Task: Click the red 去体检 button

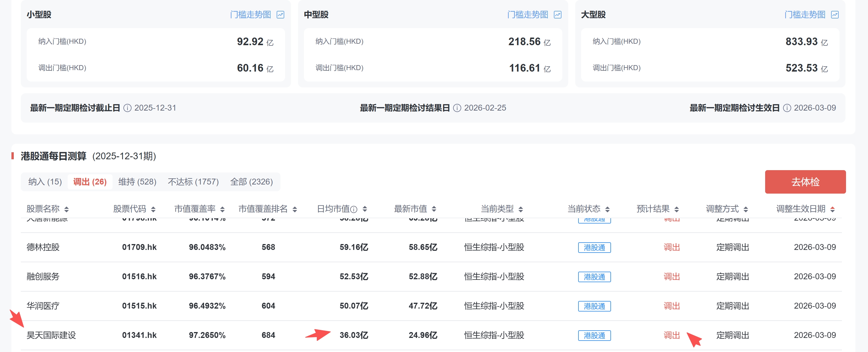Action: (805, 182)
